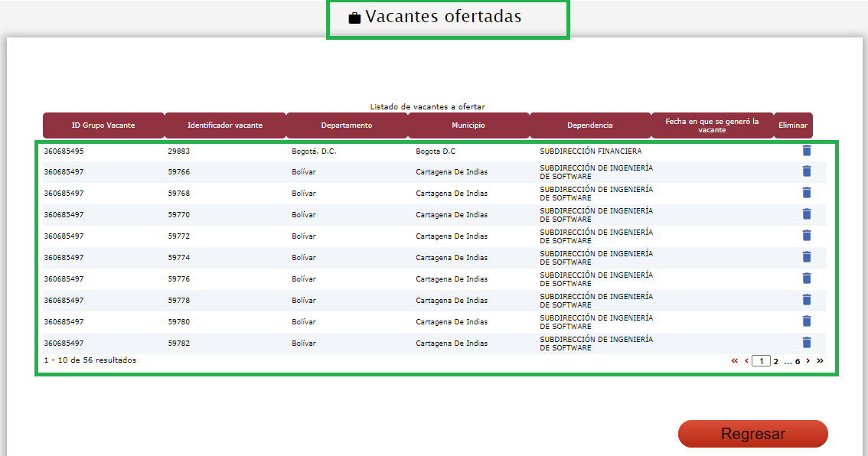The width and height of the screenshot is (868, 456).
Task: Delete vacancy 29883 with its trash icon
Action: click(806, 151)
